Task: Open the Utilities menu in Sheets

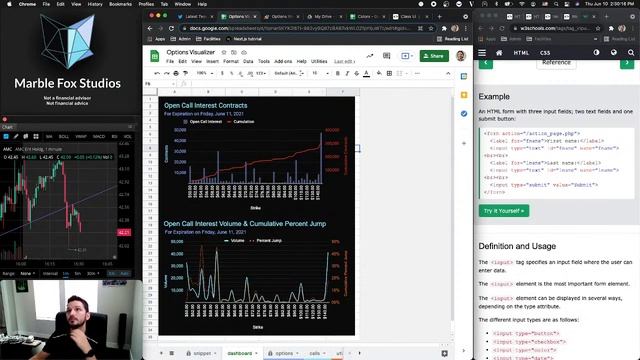Action: pyautogui.click(x=319, y=61)
